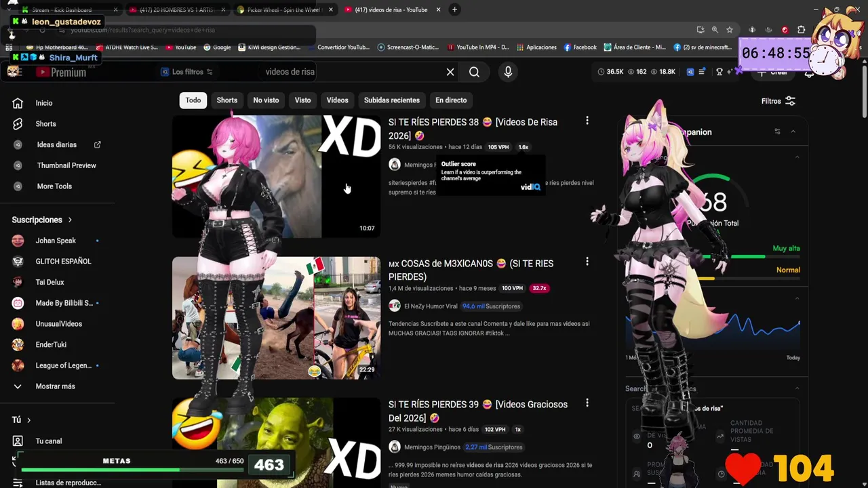The image size is (868, 488).
Task: Open the EnderTuki subscription
Action: (x=51, y=344)
